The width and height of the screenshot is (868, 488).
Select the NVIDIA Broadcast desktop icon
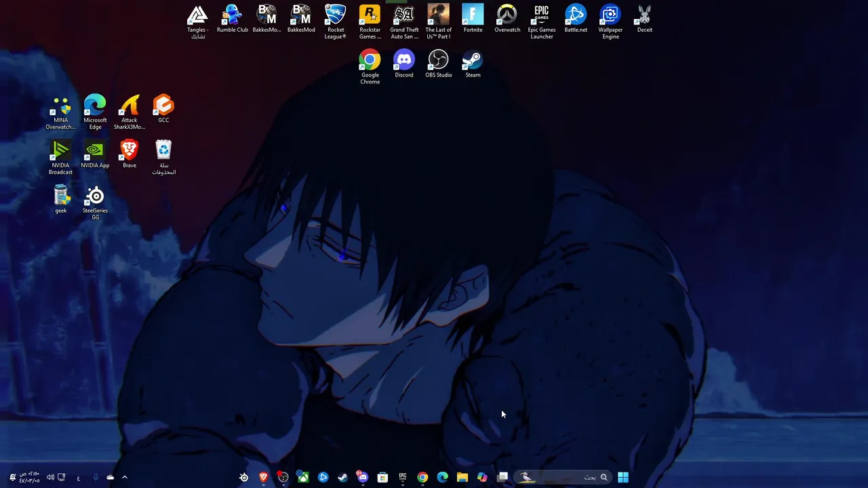click(x=60, y=158)
